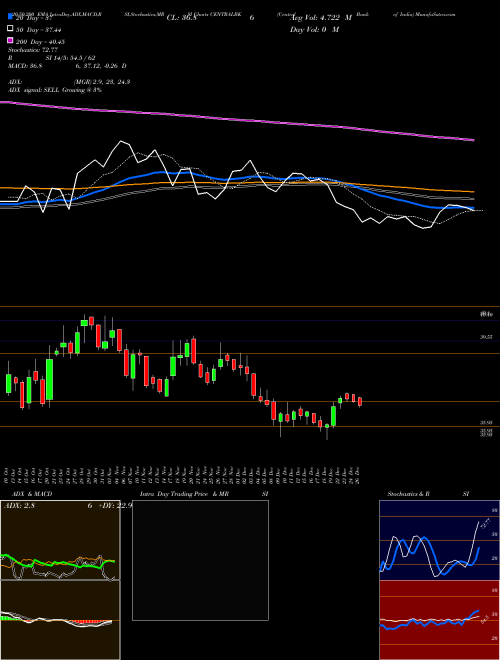Click the 'SI 14/3: 54.5 / 62' RSI reading
Image resolution: width=500 pixels, height=660 pixels.
pos(70,58)
